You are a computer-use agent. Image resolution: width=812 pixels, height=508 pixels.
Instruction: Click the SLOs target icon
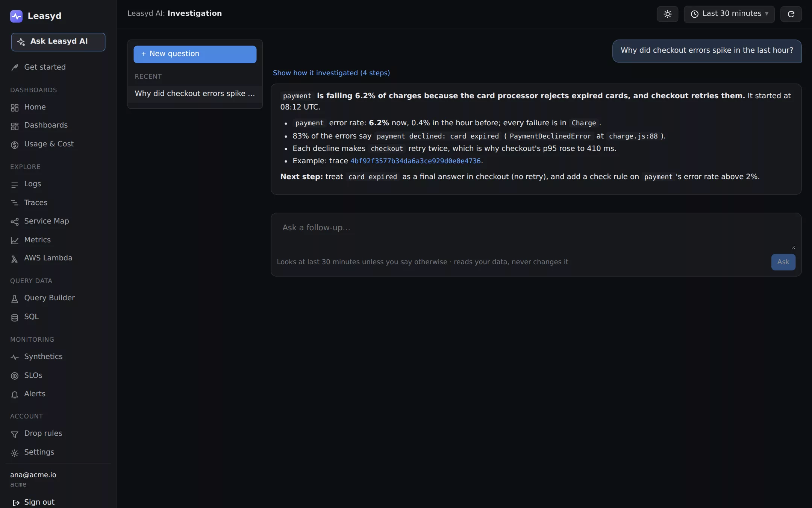(15, 376)
